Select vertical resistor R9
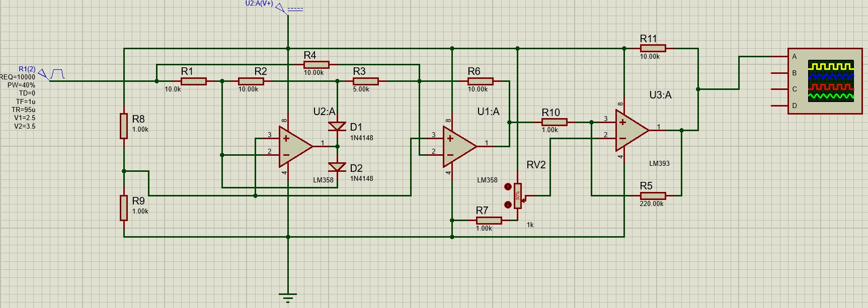 point(124,208)
